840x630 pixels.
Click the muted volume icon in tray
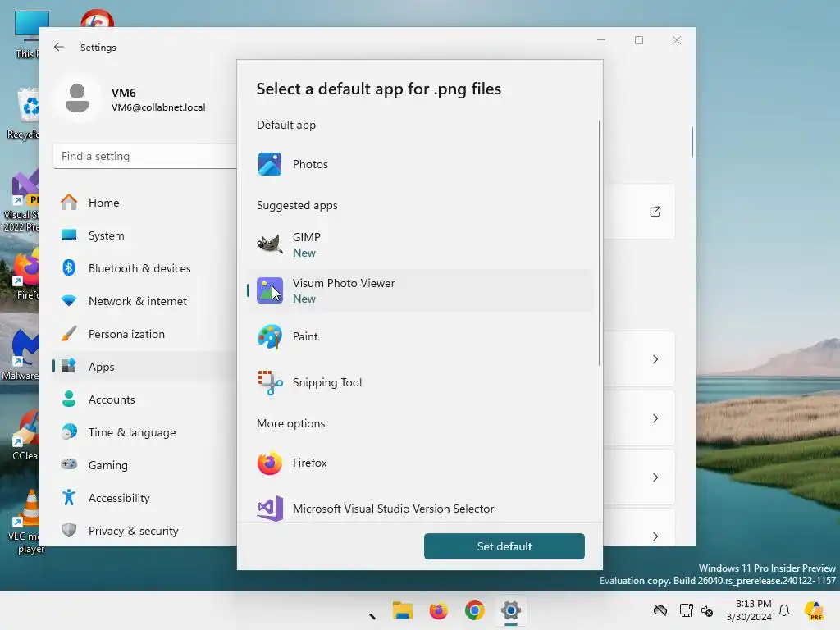(x=707, y=610)
